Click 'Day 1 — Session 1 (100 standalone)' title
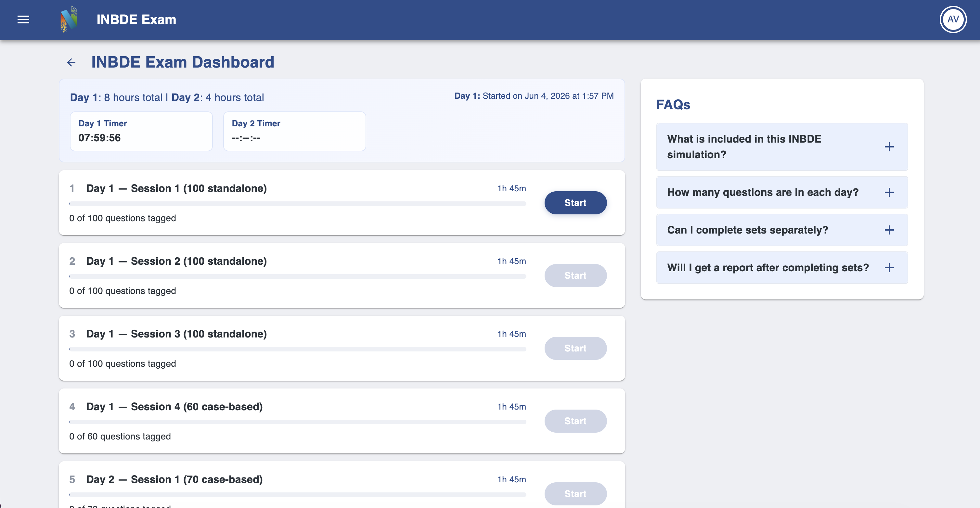Screen dimensions: 980x508 point(176,188)
